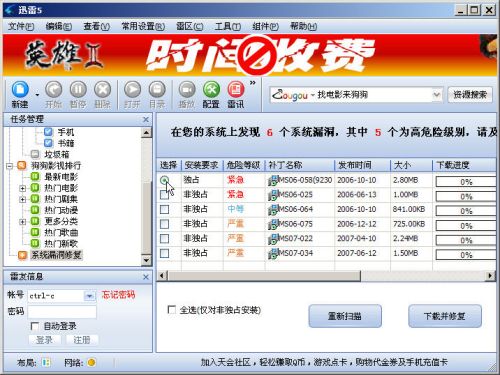Select the 书籍 category icon in tree
The height and width of the screenshot is (375, 500).
(48, 143)
